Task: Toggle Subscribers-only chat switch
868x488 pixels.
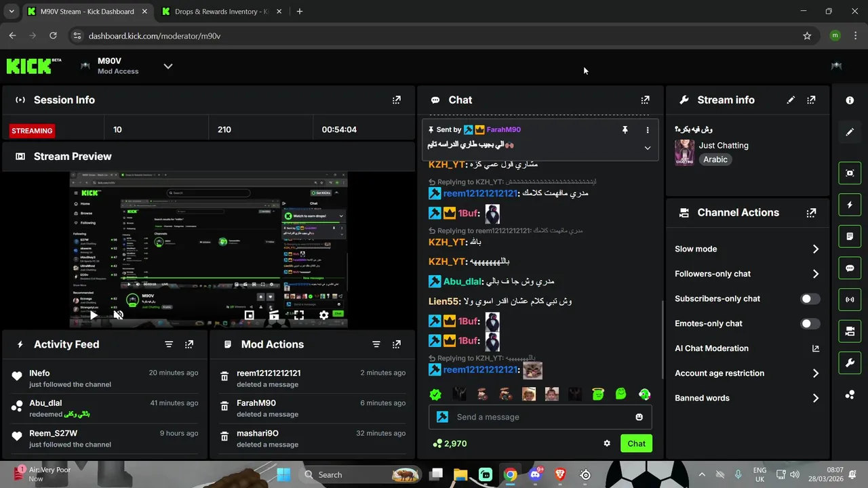Action: tap(810, 299)
